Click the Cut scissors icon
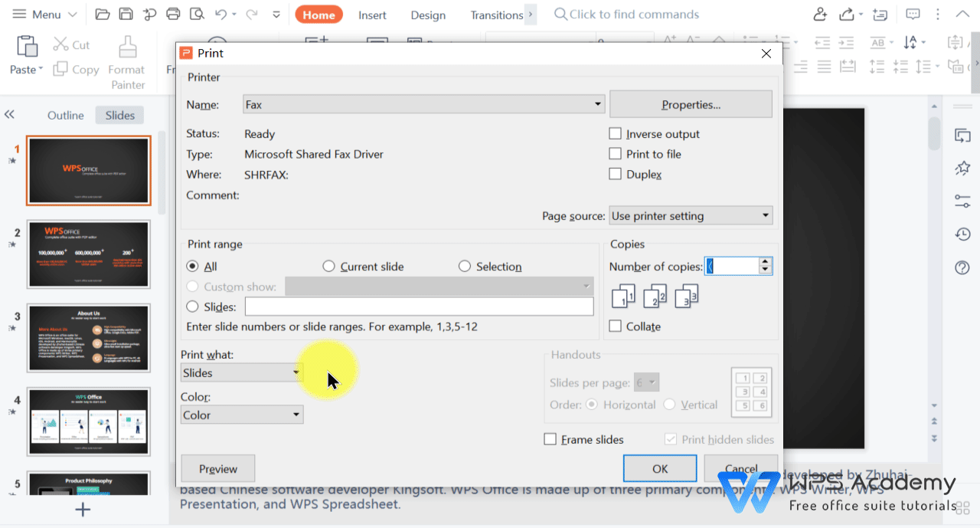This screenshot has height=528, width=980. click(x=60, y=44)
